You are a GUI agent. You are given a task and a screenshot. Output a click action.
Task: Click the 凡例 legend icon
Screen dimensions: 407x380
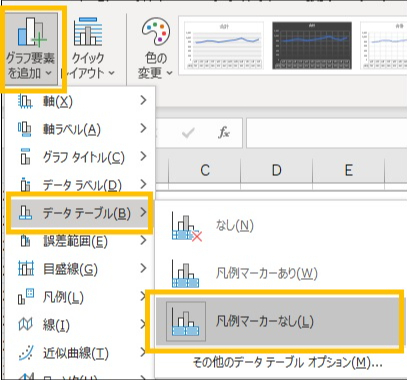(26, 296)
